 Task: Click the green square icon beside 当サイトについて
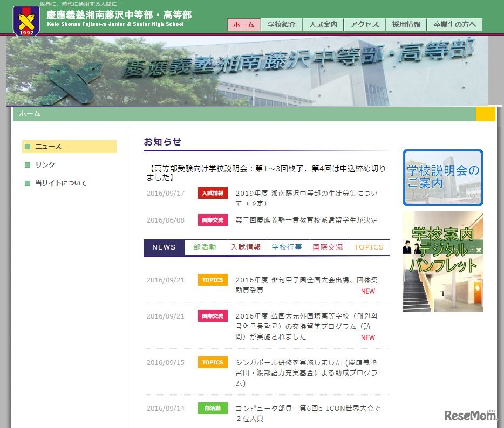click(x=26, y=183)
